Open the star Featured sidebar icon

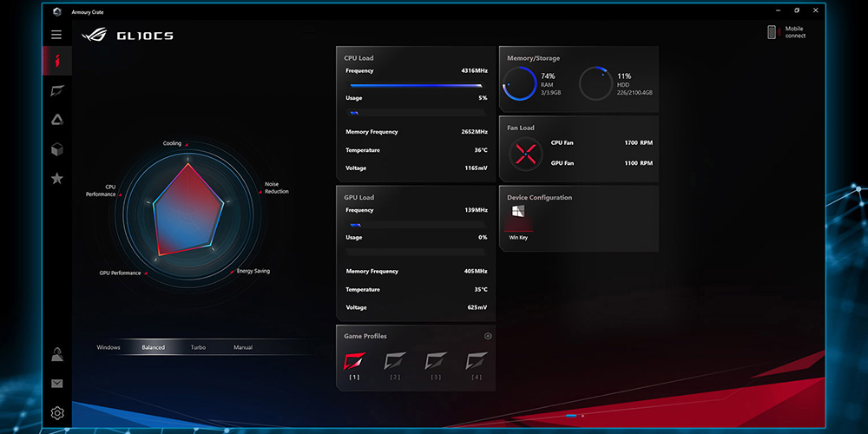tap(57, 178)
